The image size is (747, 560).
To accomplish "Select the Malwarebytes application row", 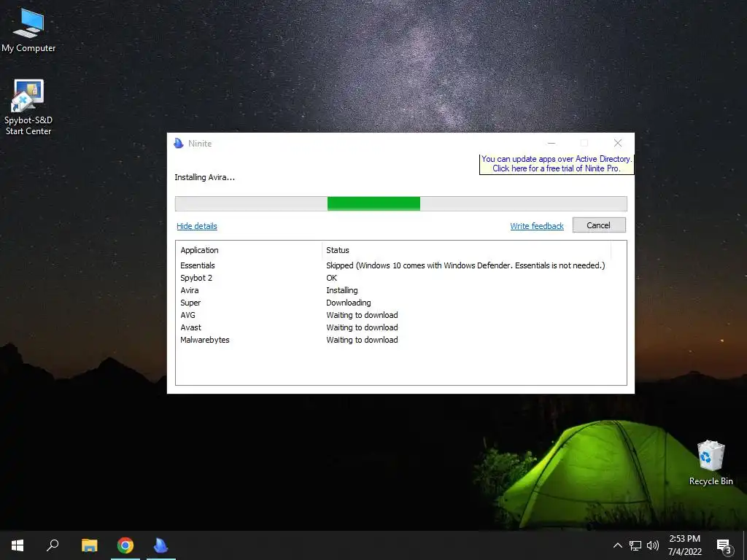I will pos(401,340).
